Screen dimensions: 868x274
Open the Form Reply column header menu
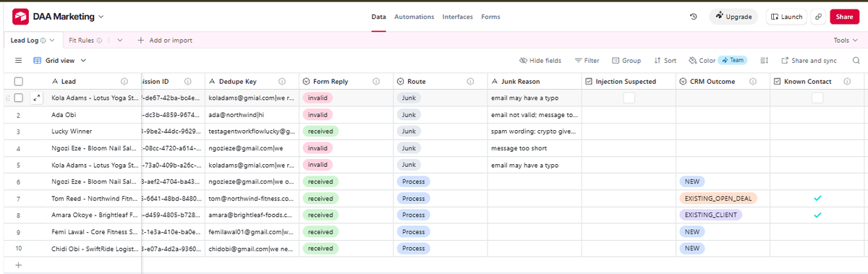[x=346, y=81]
